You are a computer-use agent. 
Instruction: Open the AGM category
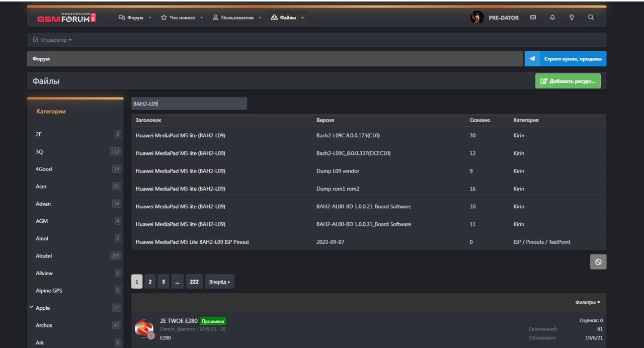42,221
